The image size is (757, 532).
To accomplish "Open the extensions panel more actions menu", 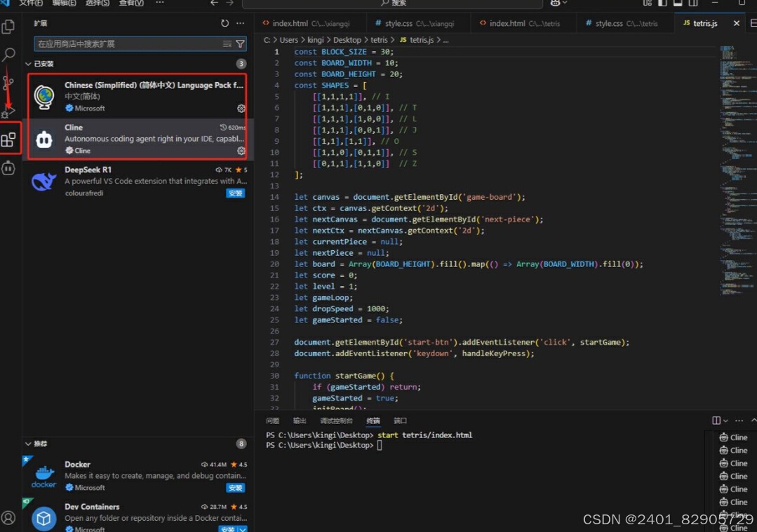I will pyautogui.click(x=240, y=23).
